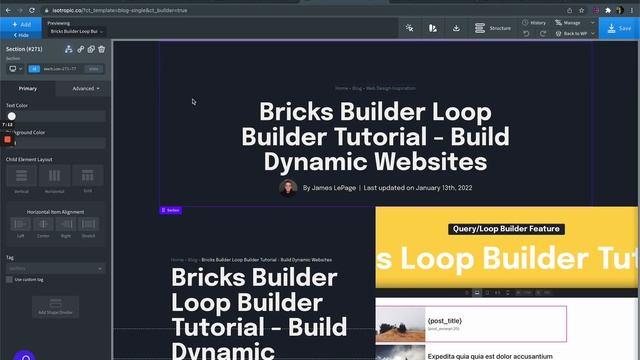Viewport: 640px width, 360px height.
Task: Open browser profile avatar
Action: tap(620, 10)
